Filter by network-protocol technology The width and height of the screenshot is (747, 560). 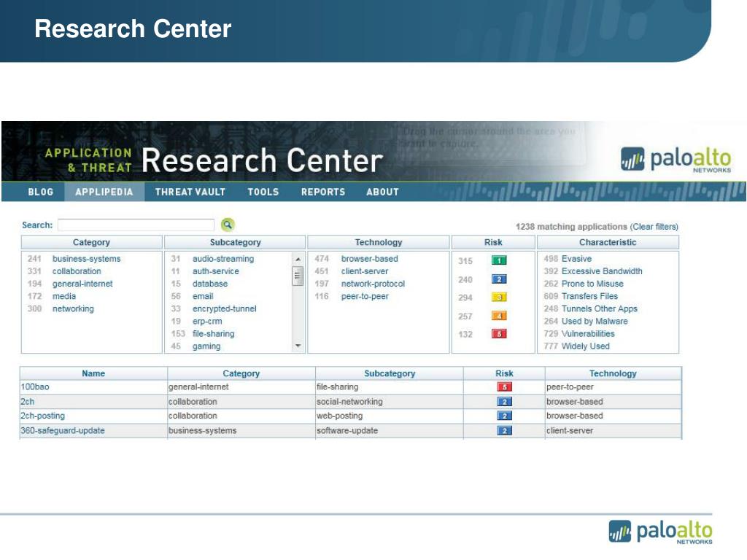[373, 284]
